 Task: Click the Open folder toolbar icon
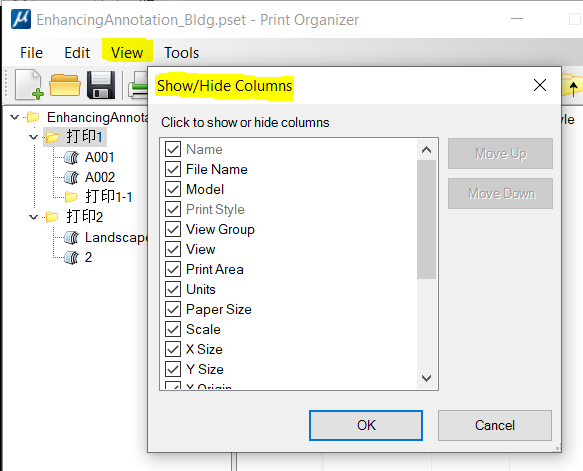[65, 85]
